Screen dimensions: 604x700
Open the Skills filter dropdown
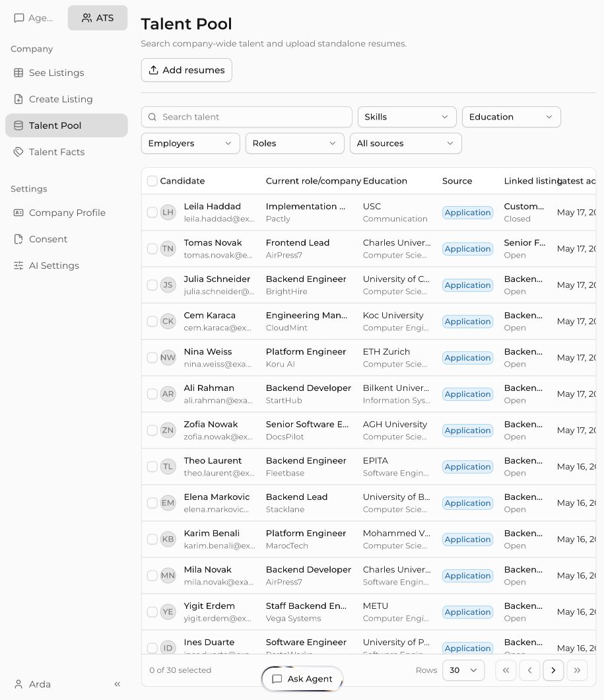pyautogui.click(x=407, y=117)
